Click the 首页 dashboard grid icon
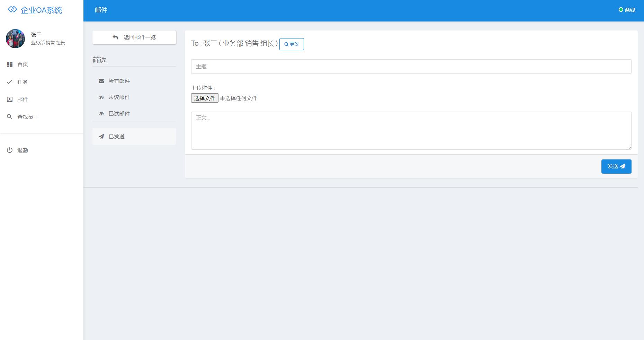Image resolution: width=644 pixels, height=340 pixels. (x=10, y=64)
